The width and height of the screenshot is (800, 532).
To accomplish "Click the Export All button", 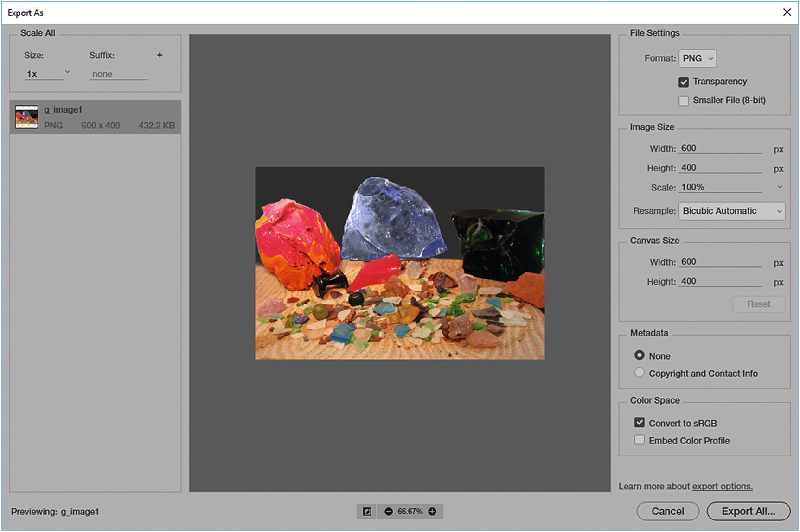I will (x=748, y=511).
